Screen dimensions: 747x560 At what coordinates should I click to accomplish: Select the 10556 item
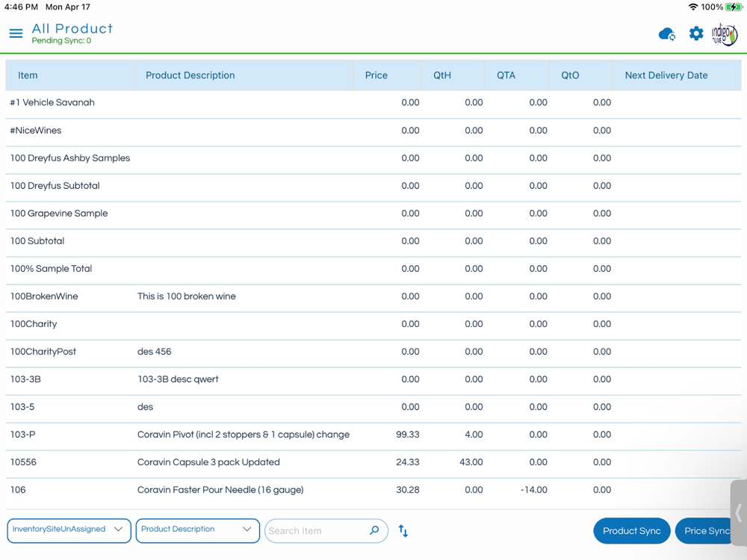click(23, 462)
